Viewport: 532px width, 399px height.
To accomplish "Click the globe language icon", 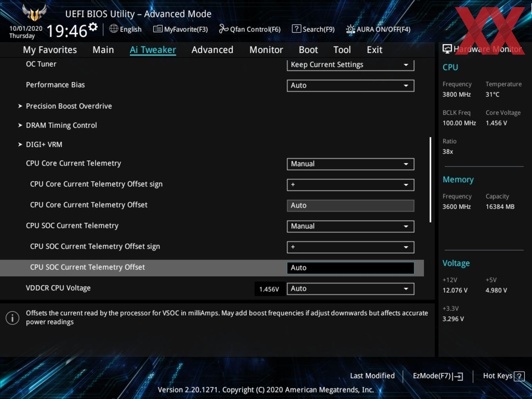I will (113, 29).
